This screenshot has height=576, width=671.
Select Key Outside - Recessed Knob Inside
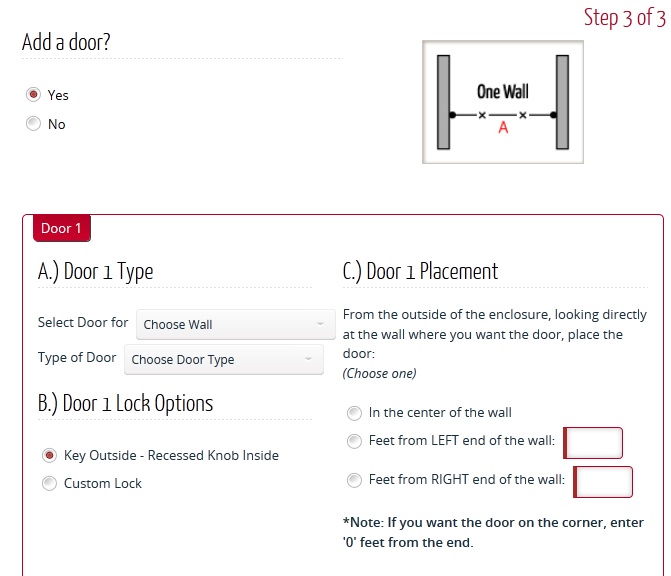tap(49, 455)
